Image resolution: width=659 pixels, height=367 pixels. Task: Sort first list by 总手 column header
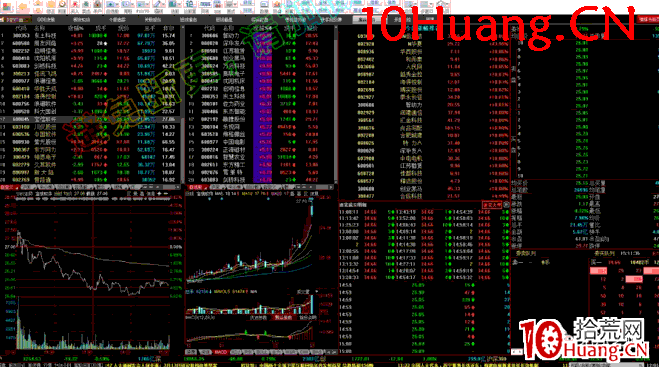pos(150,29)
